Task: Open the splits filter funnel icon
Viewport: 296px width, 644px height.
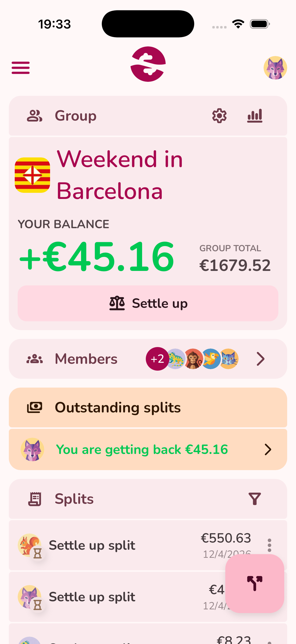Action: pos(255,499)
